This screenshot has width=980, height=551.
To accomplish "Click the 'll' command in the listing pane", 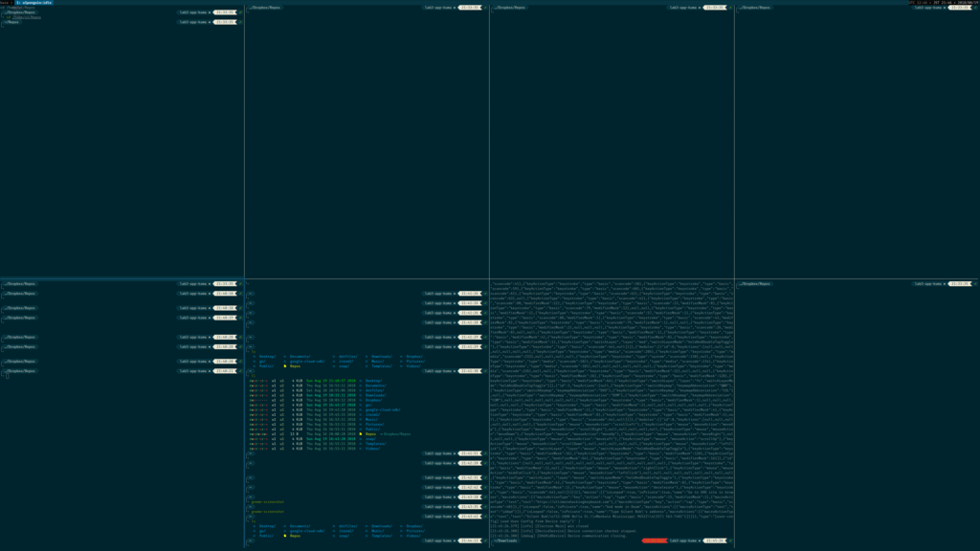I will point(253,376).
